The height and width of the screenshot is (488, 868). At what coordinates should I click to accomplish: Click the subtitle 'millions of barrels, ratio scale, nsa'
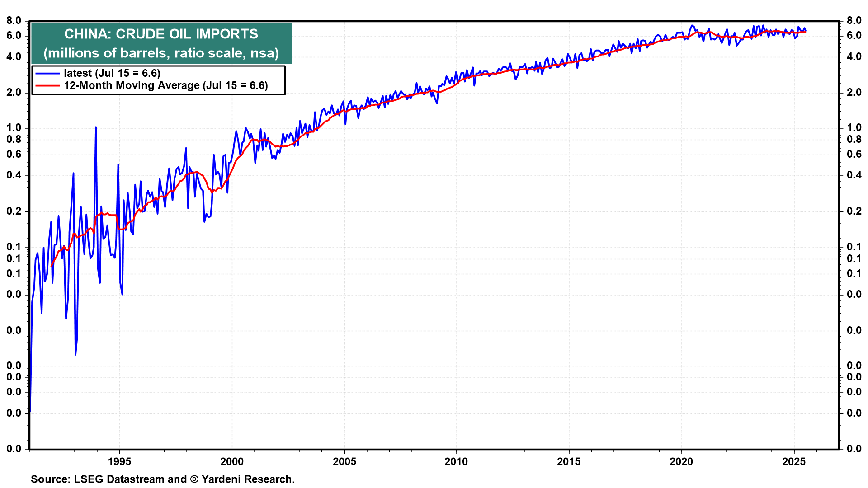pyautogui.click(x=161, y=53)
